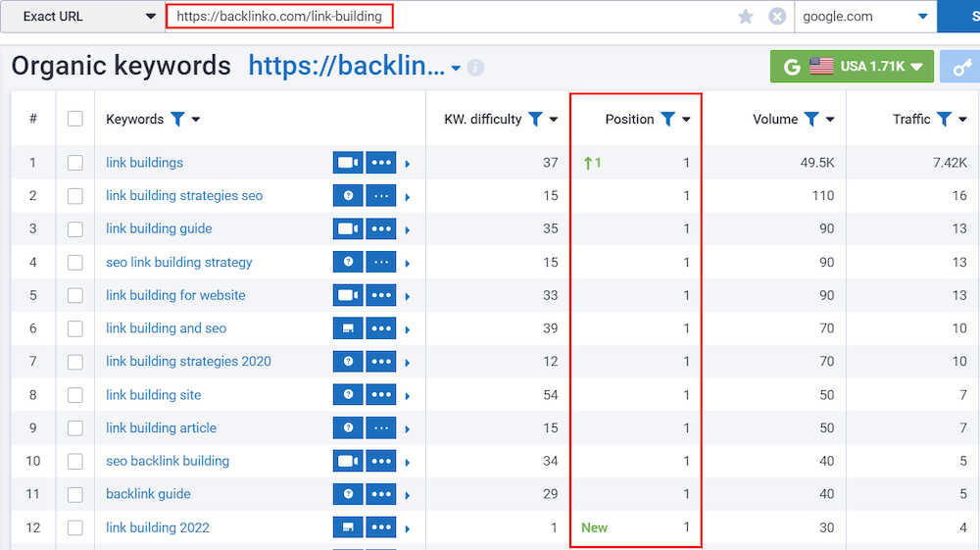This screenshot has height=550, width=980.
Task: Click image icon for 'link building and seo'
Action: (x=348, y=328)
